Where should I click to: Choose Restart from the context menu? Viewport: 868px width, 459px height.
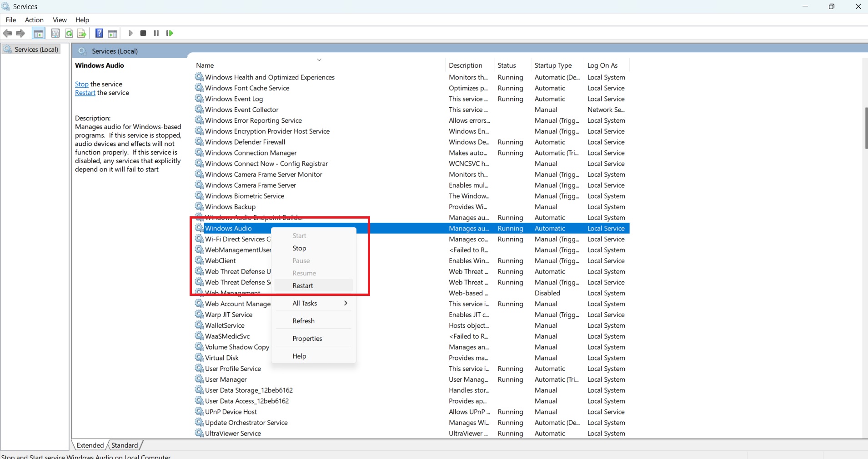click(303, 285)
